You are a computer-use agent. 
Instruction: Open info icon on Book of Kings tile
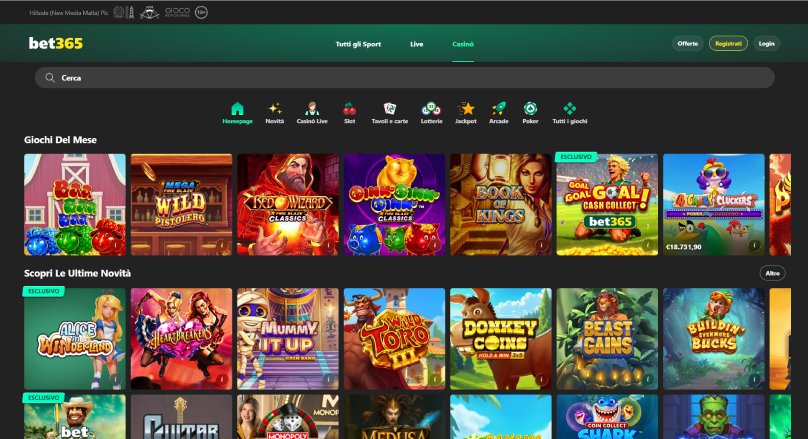542,245
